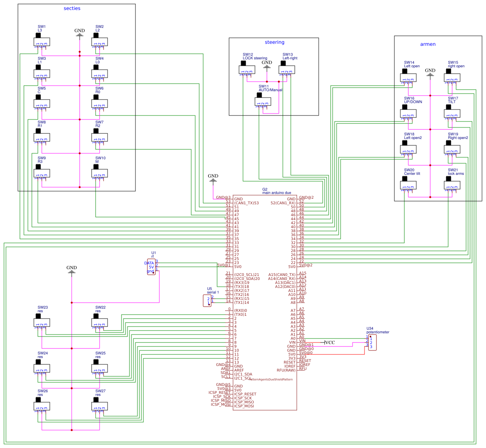Select SW11 AUTO/Manual switch
Viewport: 486px width, 448px height.
pyautogui.click(x=263, y=101)
